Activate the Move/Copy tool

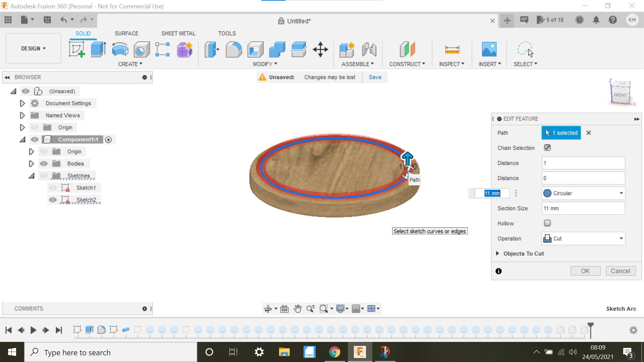tap(320, 49)
